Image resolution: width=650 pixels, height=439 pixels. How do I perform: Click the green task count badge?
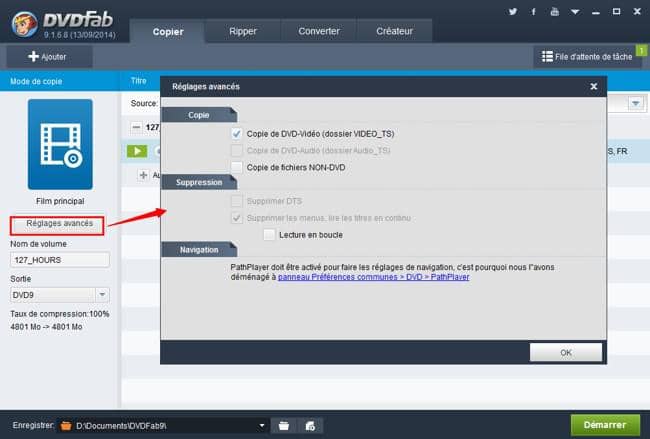[642, 51]
